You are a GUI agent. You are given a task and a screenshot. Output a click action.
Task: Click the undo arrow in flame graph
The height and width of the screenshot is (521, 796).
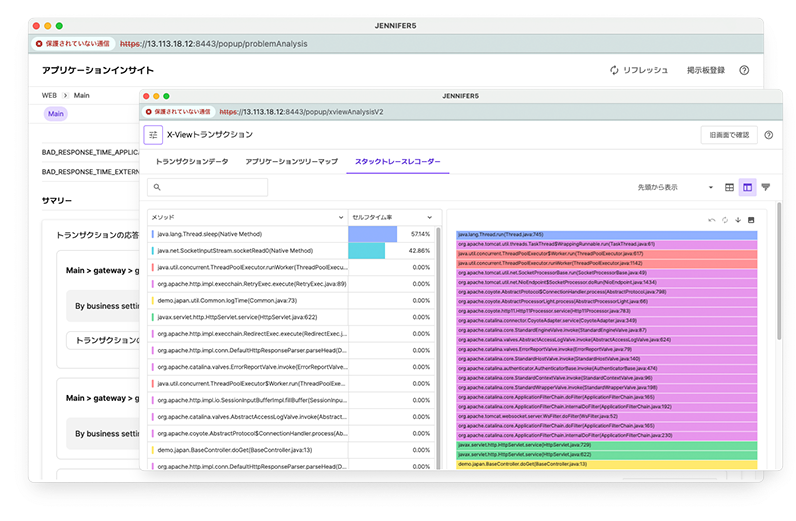(711, 220)
